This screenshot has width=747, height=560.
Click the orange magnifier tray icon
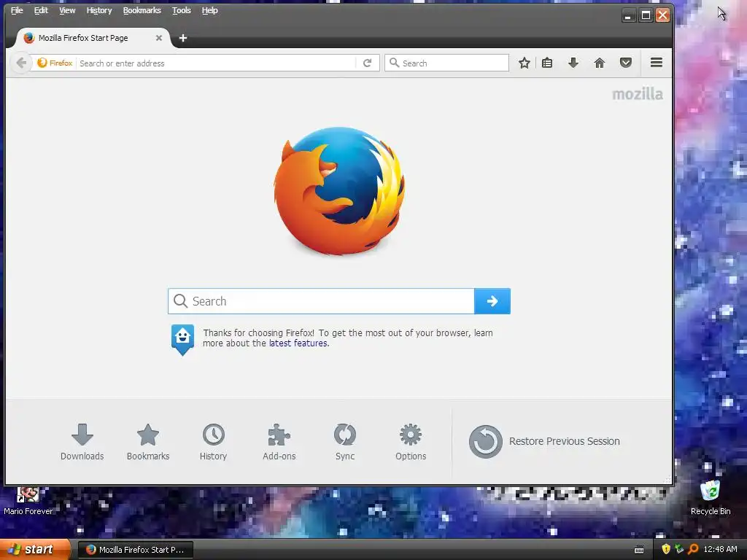693,549
